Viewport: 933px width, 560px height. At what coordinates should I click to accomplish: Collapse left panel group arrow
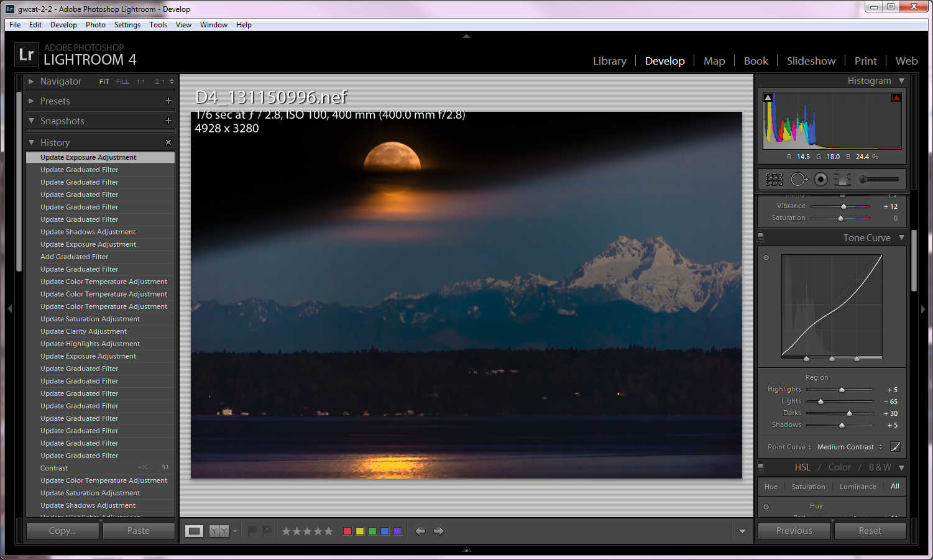click(x=9, y=309)
